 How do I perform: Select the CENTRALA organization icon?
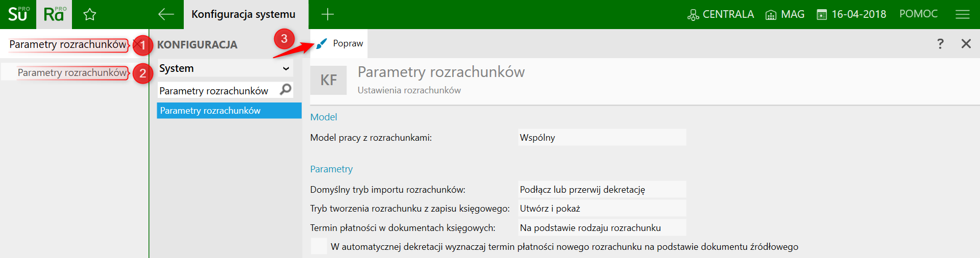(x=693, y=15)
